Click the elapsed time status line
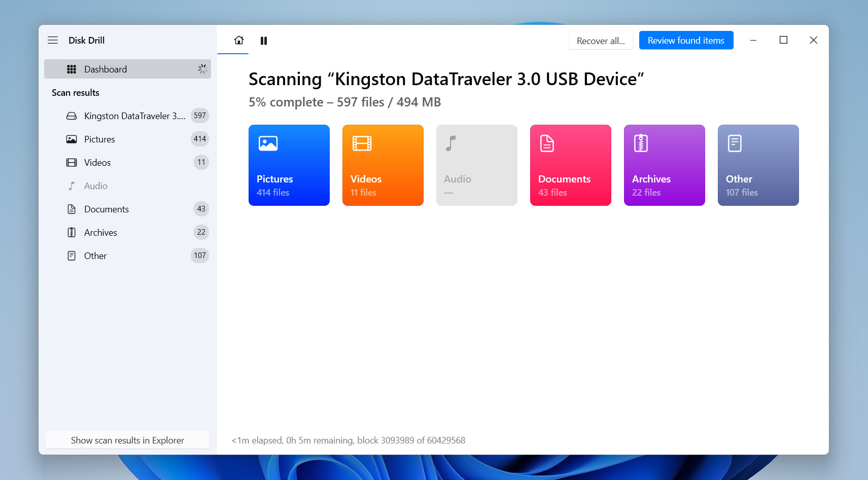Viewport: 868px width, 480px height. 349,440
